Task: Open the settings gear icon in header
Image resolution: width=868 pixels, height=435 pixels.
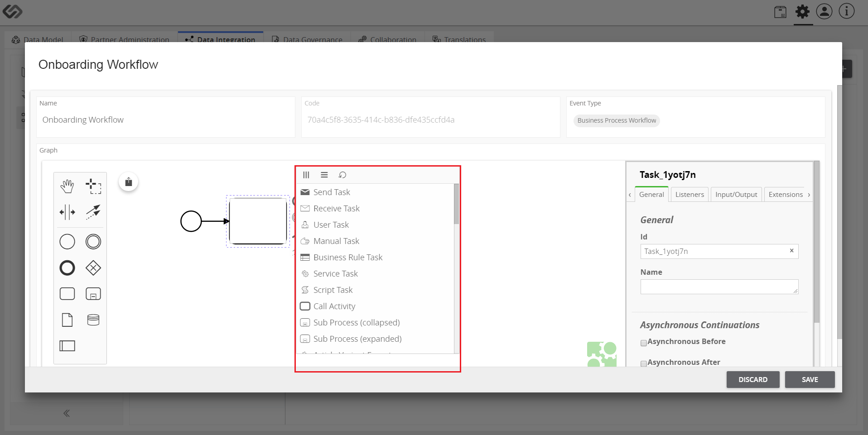Action: tap(802, 12)
